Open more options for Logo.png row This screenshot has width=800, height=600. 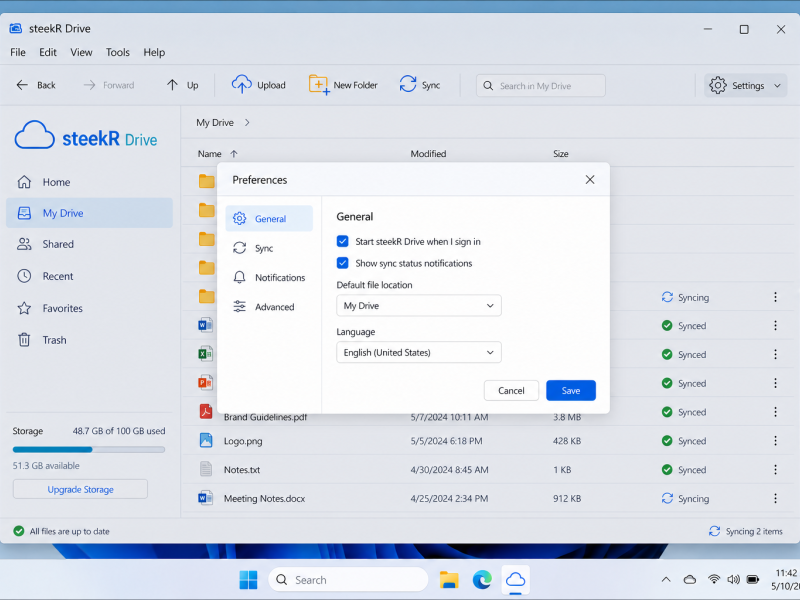(x=776, y=440)
